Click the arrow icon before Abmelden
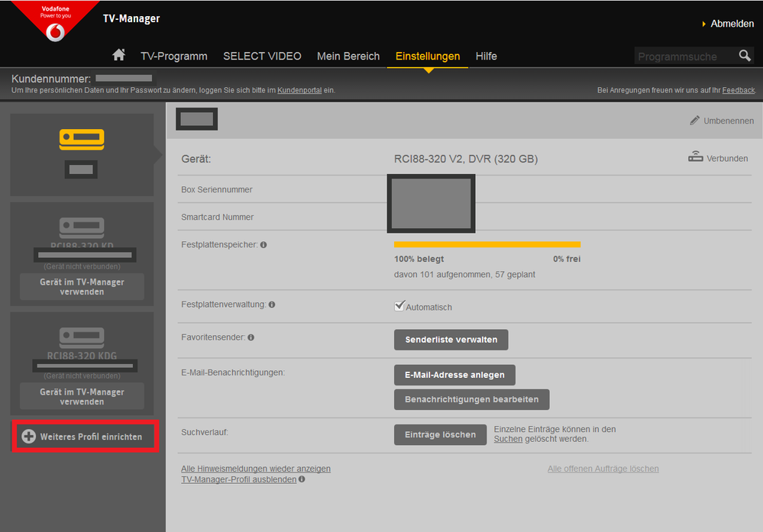Image resolution: width=763 pixels, height=532 pixels. 703,24
